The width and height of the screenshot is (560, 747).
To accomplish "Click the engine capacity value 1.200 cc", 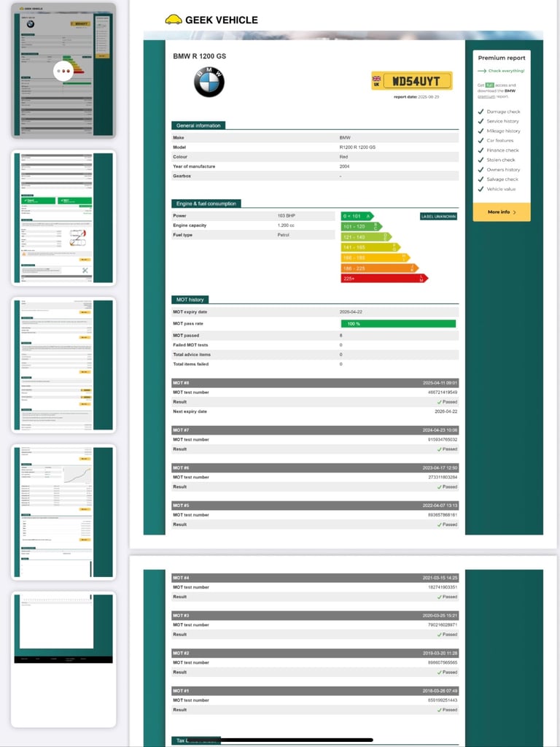I will point(286,225).
